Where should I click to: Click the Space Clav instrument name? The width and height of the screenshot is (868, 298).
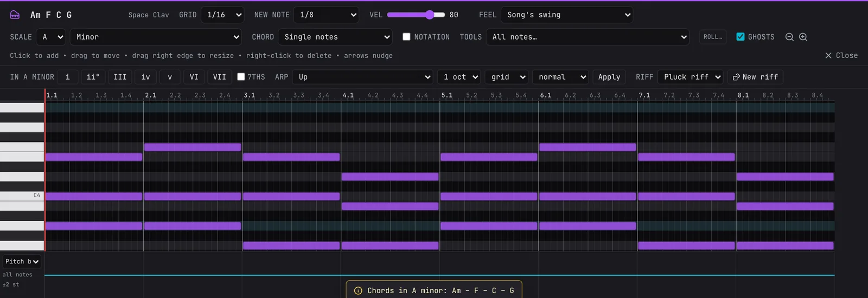pyautogui.click(x=149, y=15)
